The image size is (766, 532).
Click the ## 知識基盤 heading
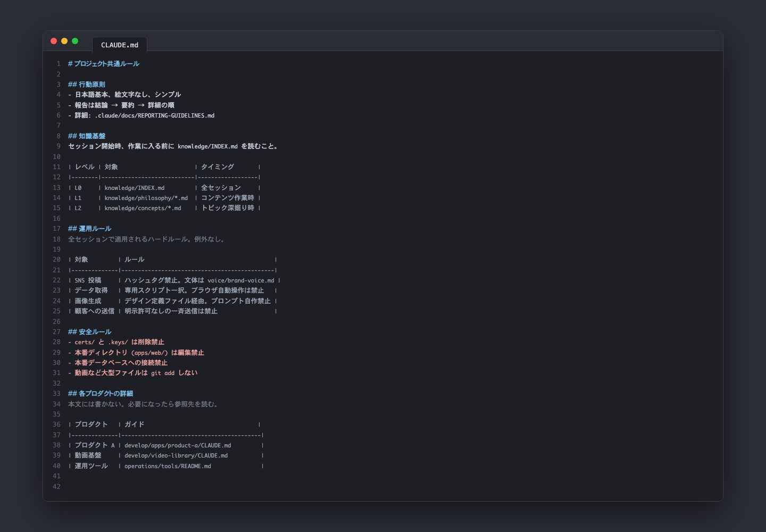coord(87,136)
